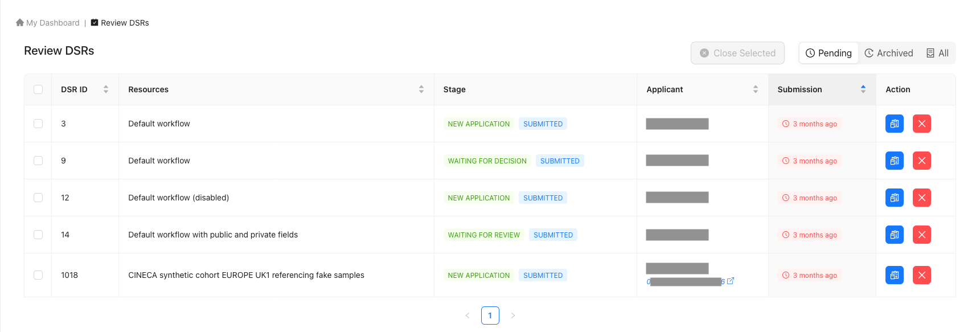Switch to the All tab
980x332 pixels.
click(937, 53)
